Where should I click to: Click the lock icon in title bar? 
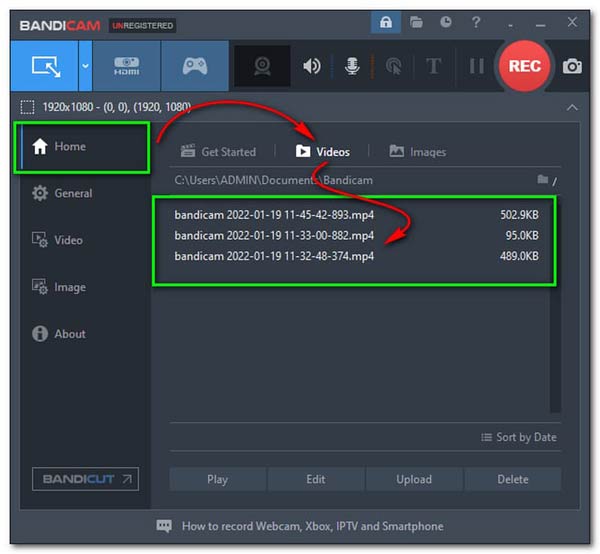pos(385,22)
